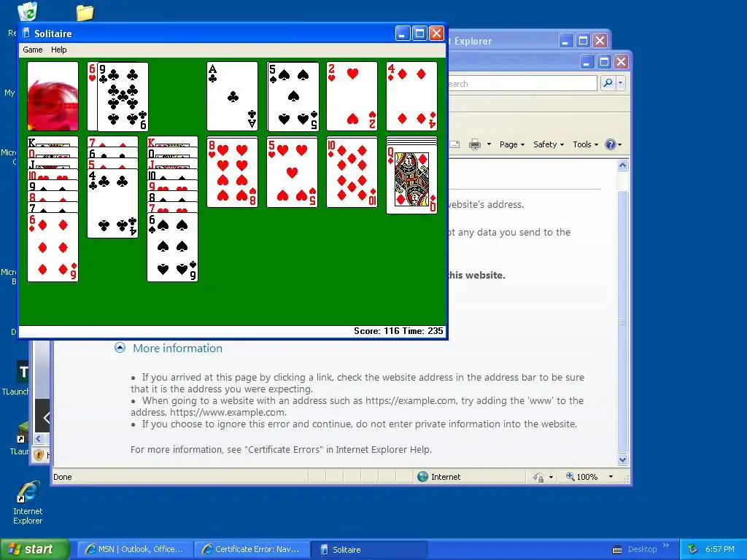Select the 2 of hearts foundation card
Viewport: 747px width, 560px height.
click(352, 96)
